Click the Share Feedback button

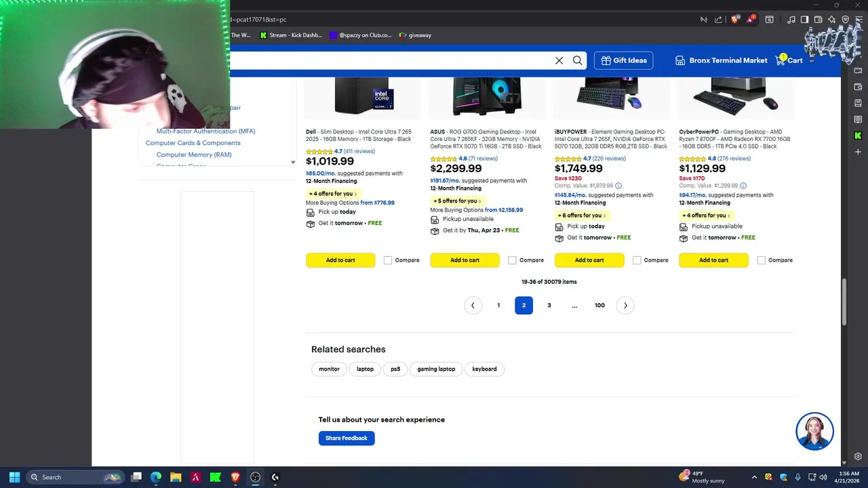click(347, 438)
